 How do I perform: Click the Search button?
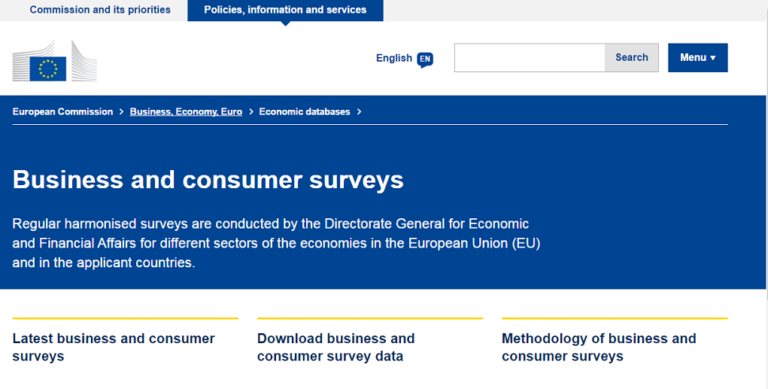click(x=631, y=58)
